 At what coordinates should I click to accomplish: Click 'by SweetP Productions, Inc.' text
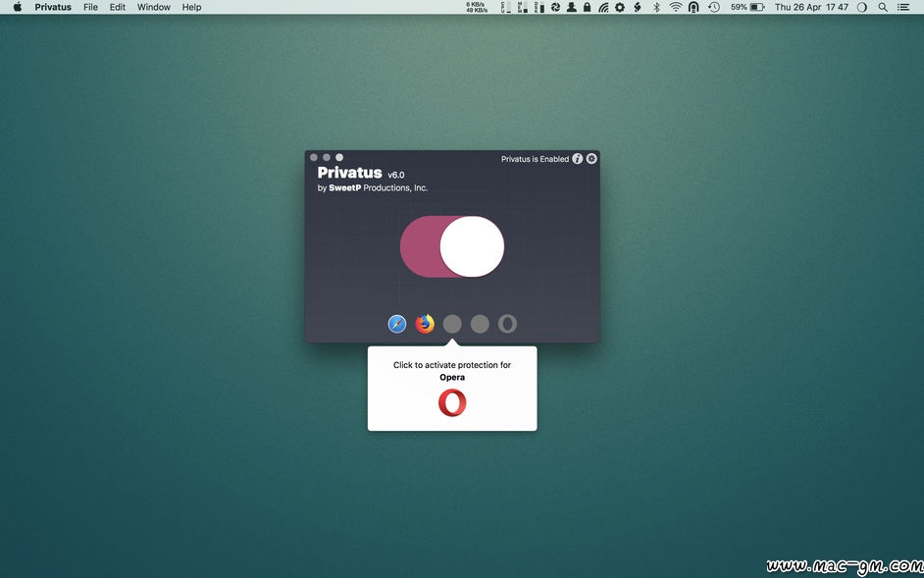pos(373,188)
